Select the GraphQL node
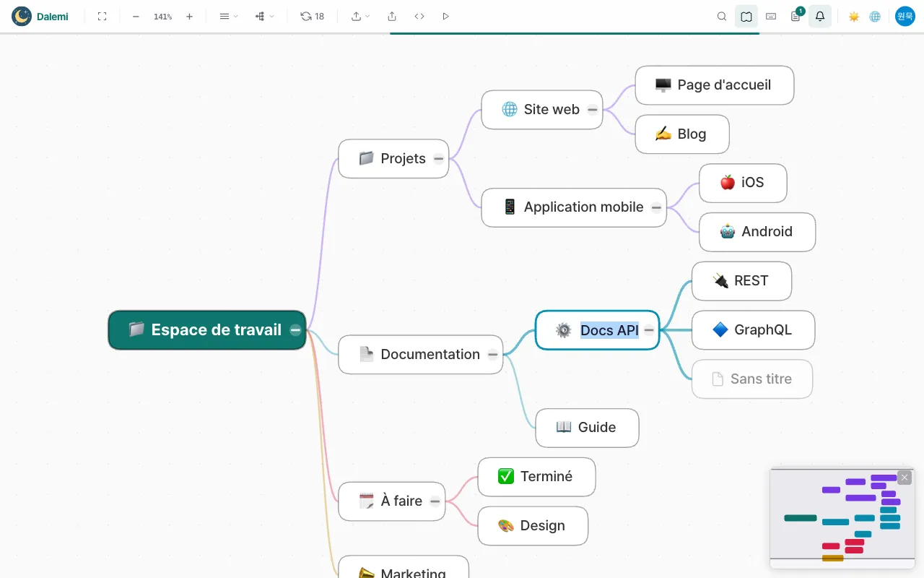Viewport: 924px width, 578px height. point(753,330)
